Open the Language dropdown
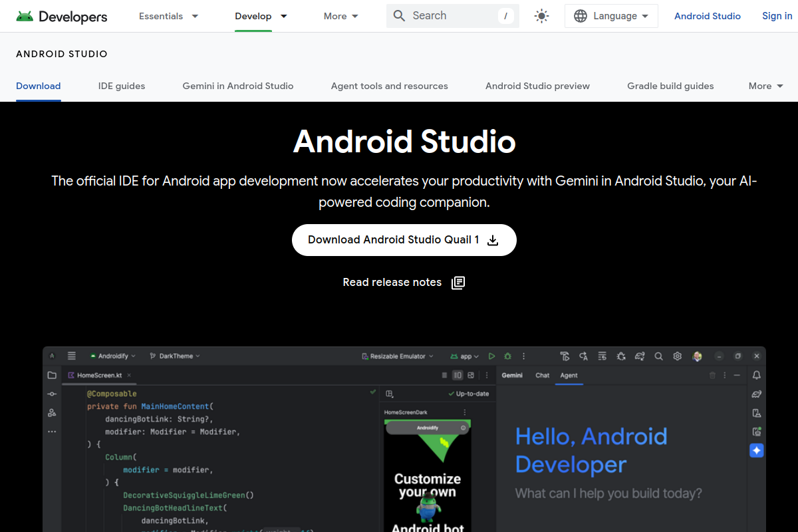This screenshot has width=798, height=532. click(x=611, y=16)
